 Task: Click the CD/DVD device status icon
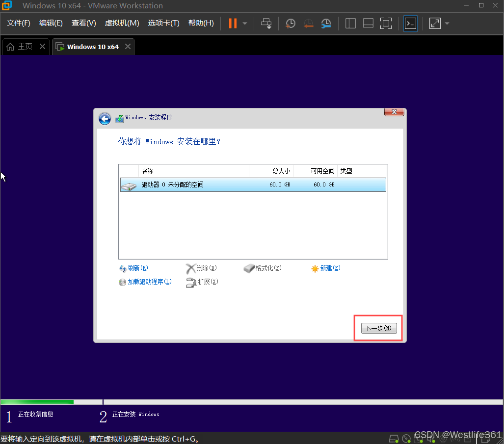[406, 438]
